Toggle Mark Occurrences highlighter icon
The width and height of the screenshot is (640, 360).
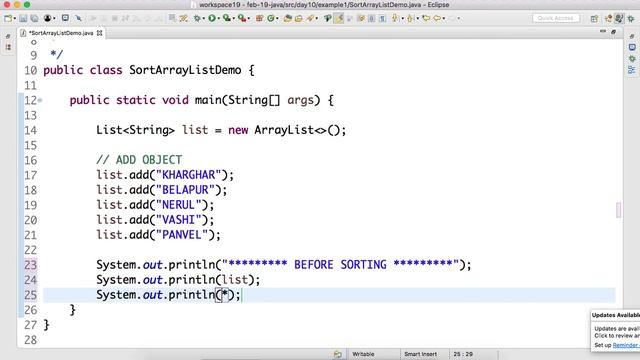(339, 18)
